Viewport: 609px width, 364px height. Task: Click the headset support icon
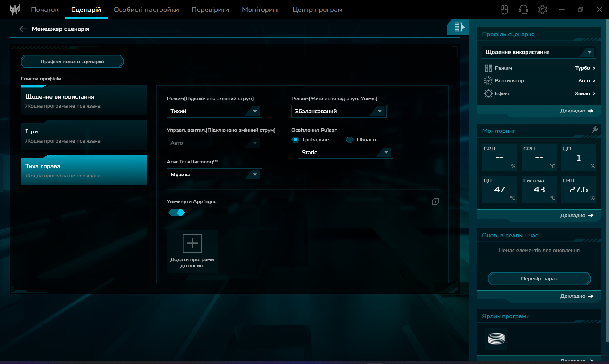click(x=523, y=10)
